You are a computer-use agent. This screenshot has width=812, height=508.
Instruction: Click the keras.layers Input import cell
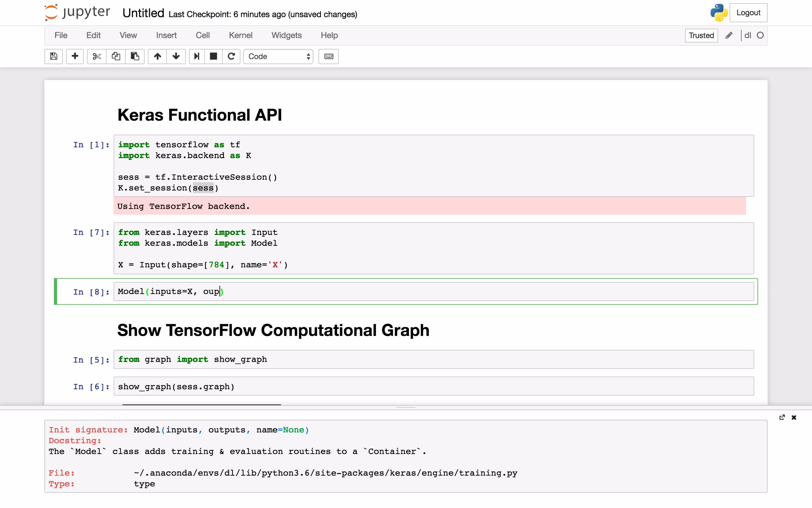434,248
